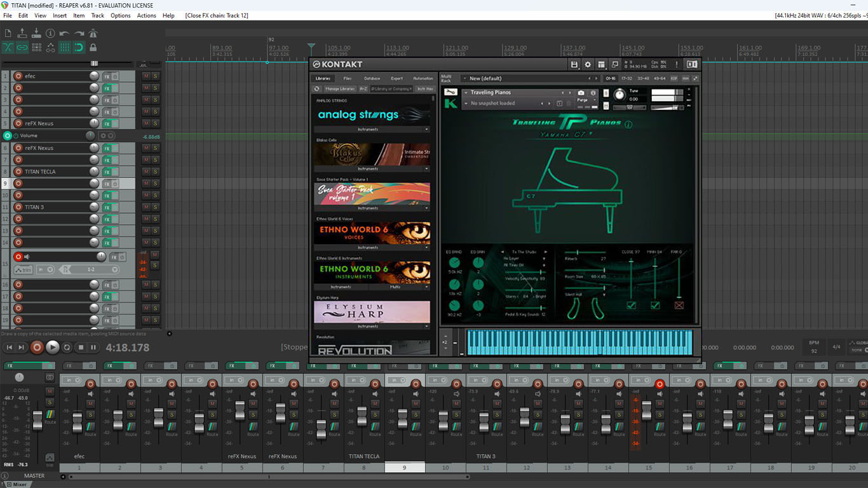Click master volume fader in mixer
Image resolution: width=868 pixels, height=488 pixels.
pos(37,420)
